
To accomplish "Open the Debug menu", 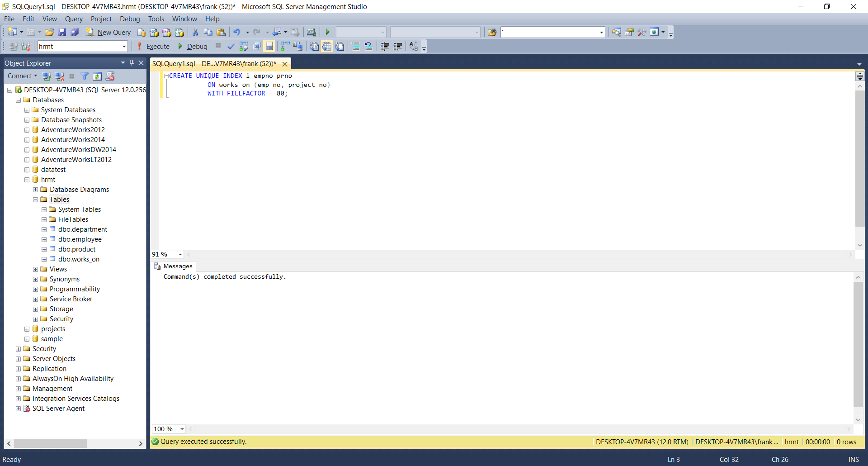I will coord(130,19).
